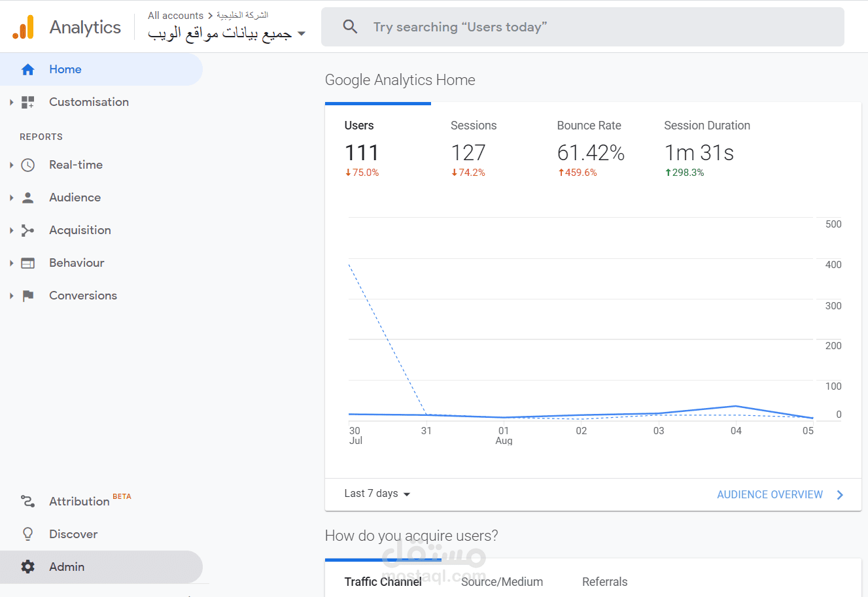Switch to the Referrals tab
Screen dimensions: 868x597
pos(604,581)
